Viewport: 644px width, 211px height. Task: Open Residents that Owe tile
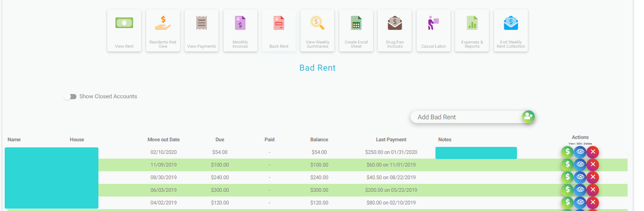pos(163,30)
